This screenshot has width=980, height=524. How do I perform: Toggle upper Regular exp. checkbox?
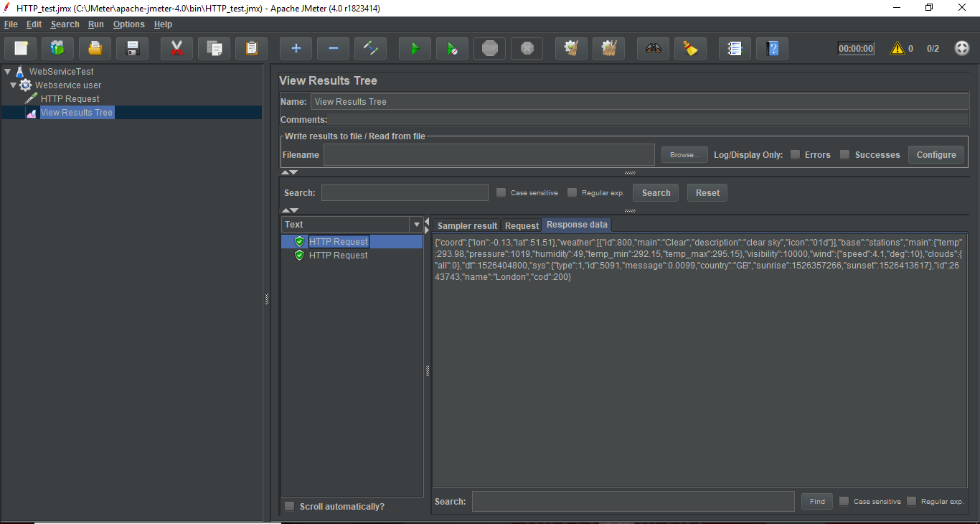coord(572,192)
